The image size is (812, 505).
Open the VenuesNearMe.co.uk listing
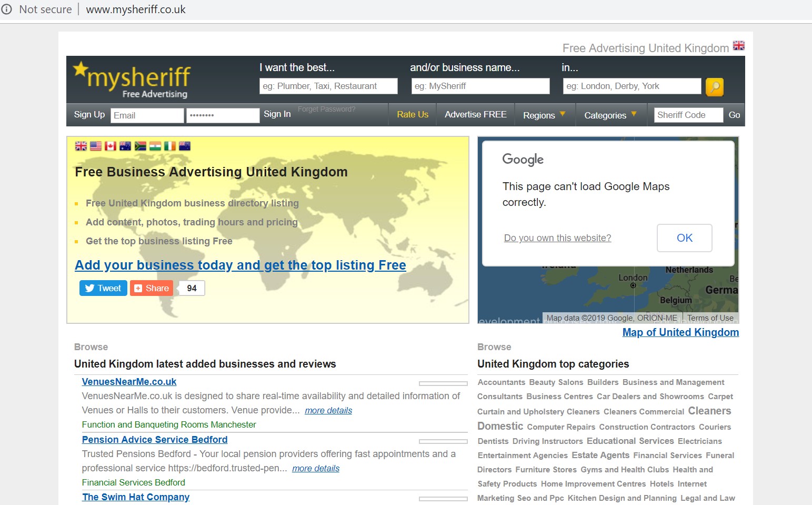coord(129,382)
